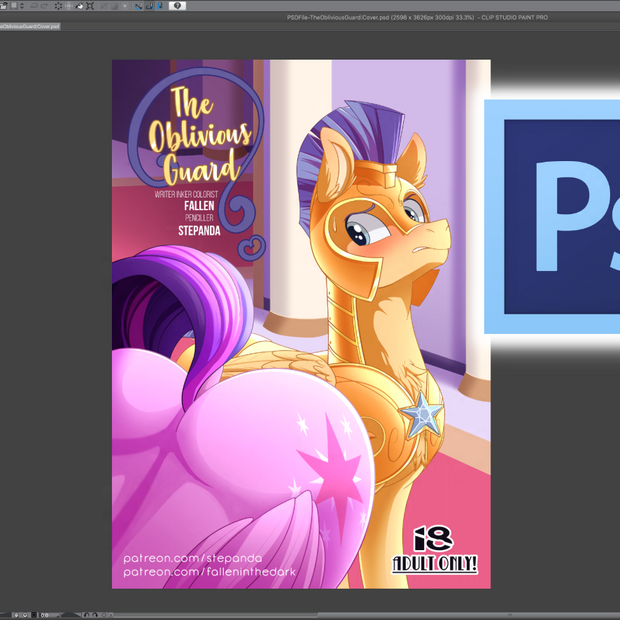The image size is (620, 620).
Task: Click the Rotate Left icon in bottom bar
Action: [x=87, y=615]
